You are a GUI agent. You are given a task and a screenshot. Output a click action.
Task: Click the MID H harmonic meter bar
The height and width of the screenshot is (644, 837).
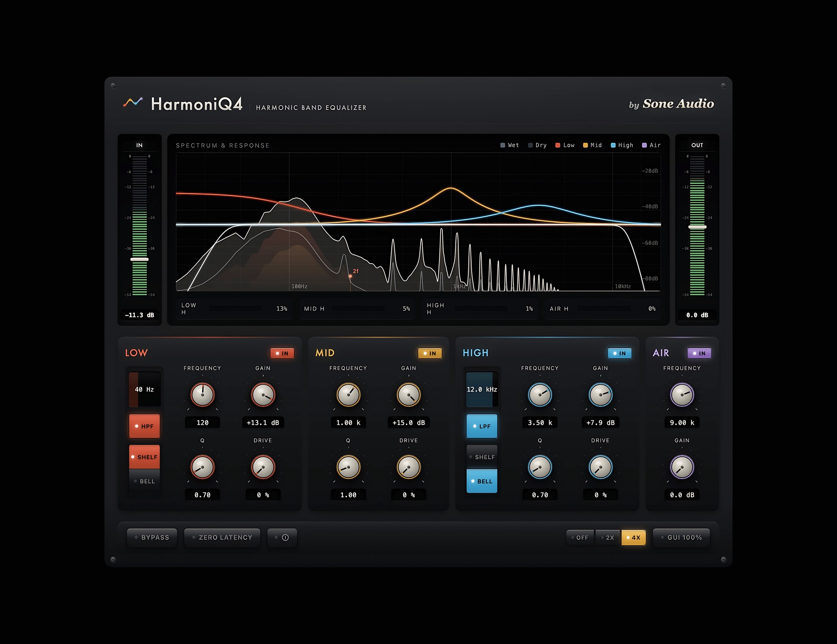(358, 309)
